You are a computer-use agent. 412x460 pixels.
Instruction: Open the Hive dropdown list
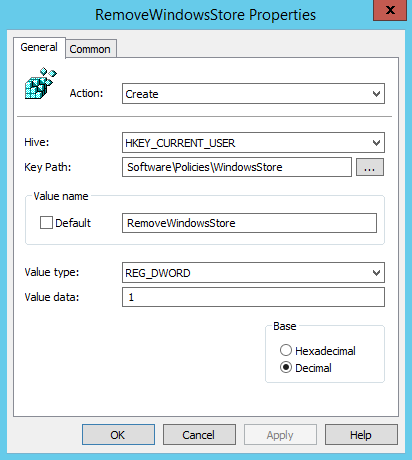coord(253,143)
